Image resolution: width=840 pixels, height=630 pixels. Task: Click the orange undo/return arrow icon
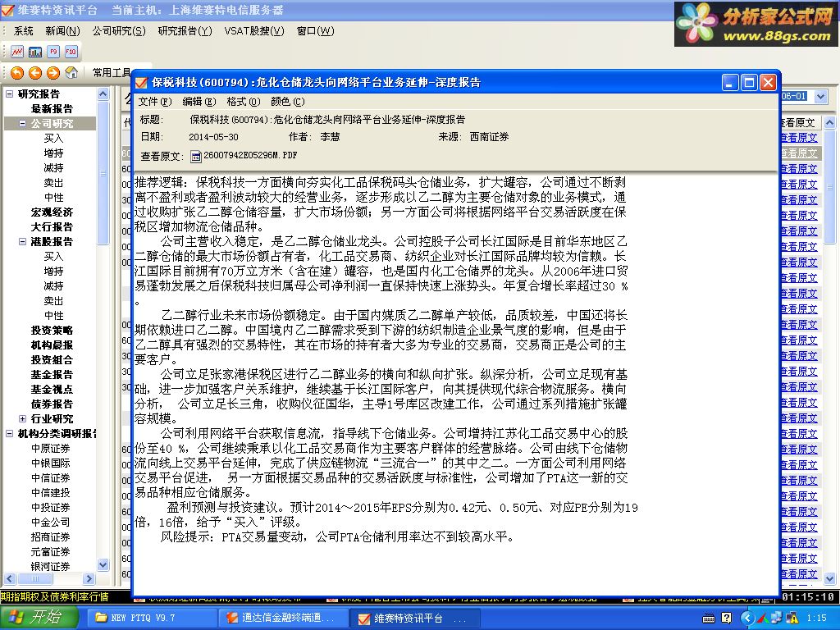17,72
